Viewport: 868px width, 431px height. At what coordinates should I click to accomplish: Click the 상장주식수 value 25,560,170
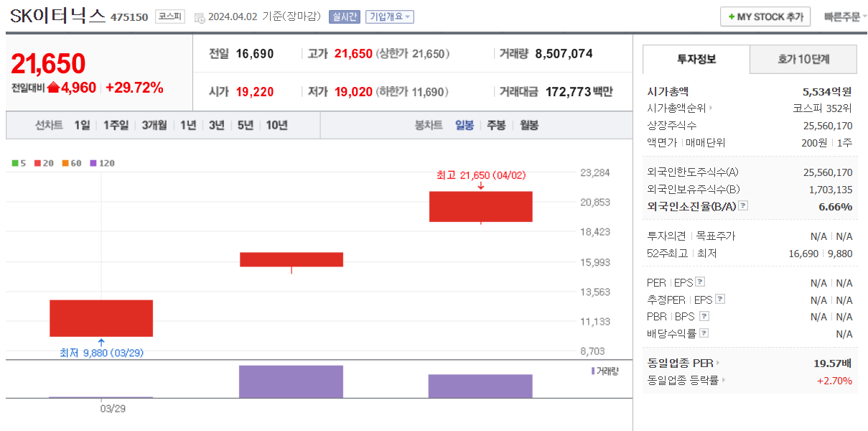coord(828,125)
